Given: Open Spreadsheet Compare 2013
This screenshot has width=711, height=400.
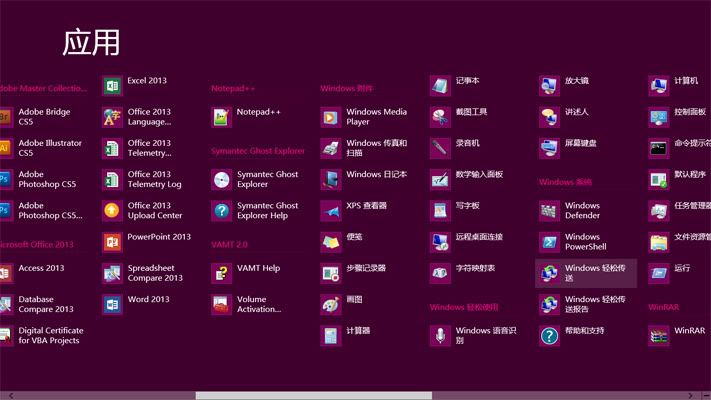Looking at the screenshot, I should click(143, 273).
